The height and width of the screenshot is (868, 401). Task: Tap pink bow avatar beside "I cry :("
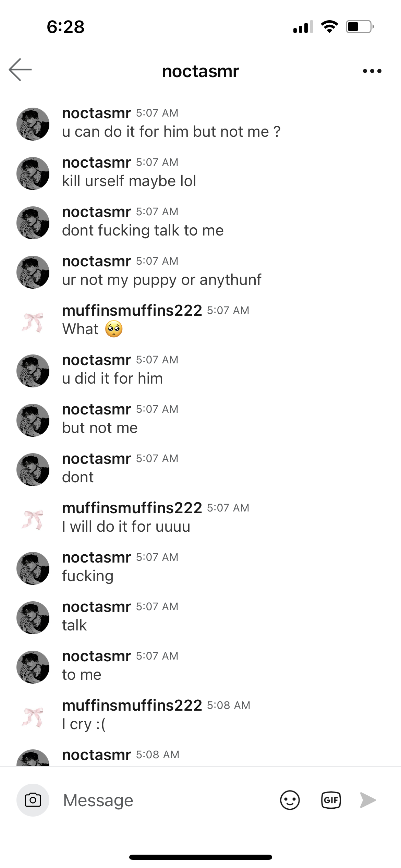33,717
